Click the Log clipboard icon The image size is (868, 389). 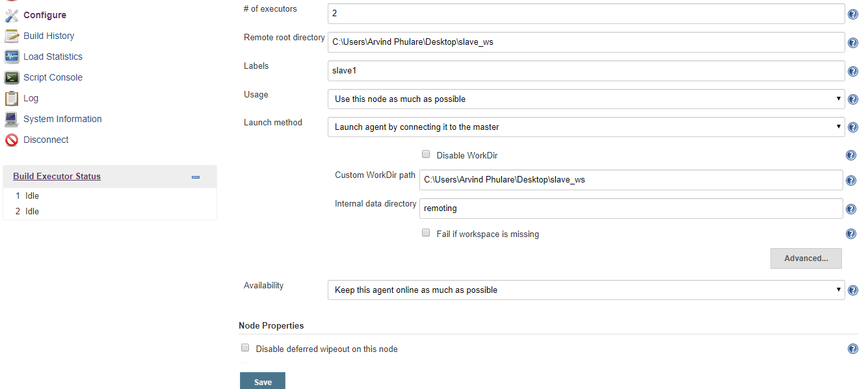click(x=12, y=98)
